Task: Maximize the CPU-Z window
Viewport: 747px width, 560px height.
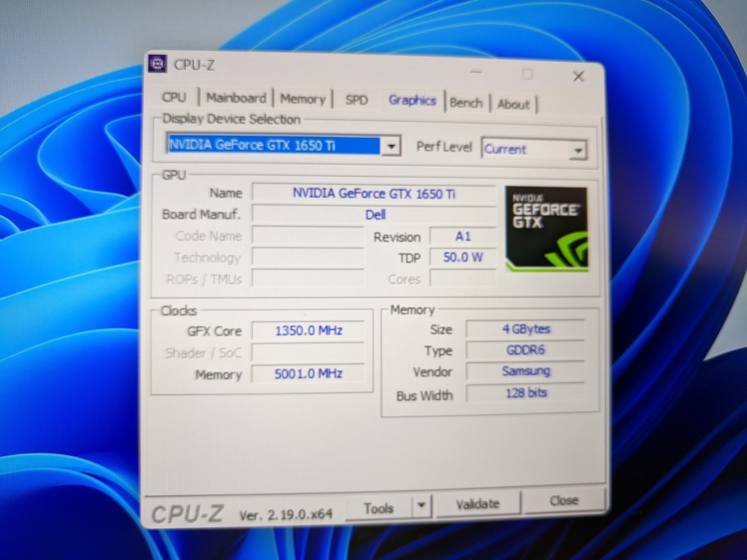Action: pos(527,74)
